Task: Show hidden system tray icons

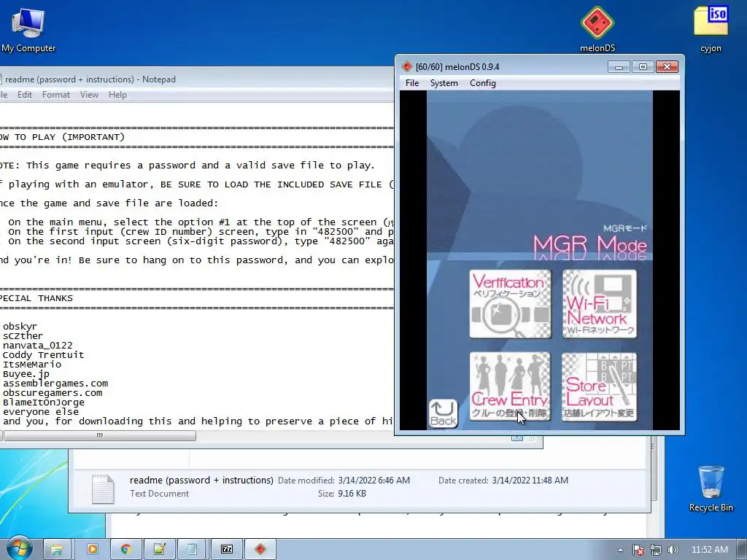Action: coord(620,550)
